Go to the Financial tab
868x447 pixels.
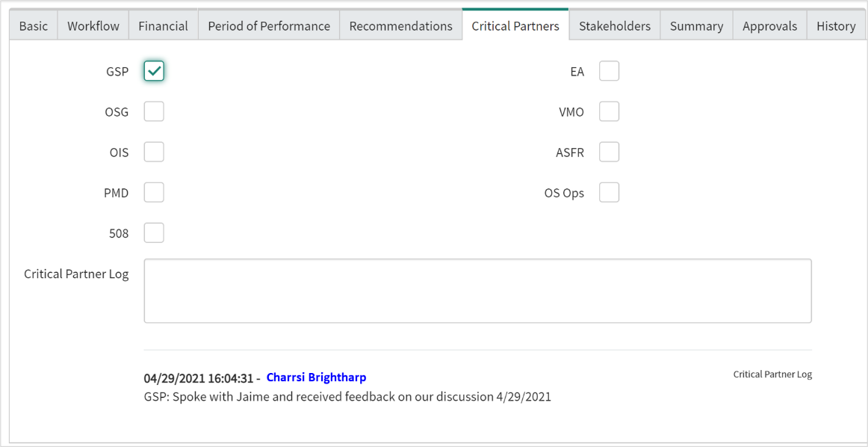pyautogui.click(x=163, y=25)
